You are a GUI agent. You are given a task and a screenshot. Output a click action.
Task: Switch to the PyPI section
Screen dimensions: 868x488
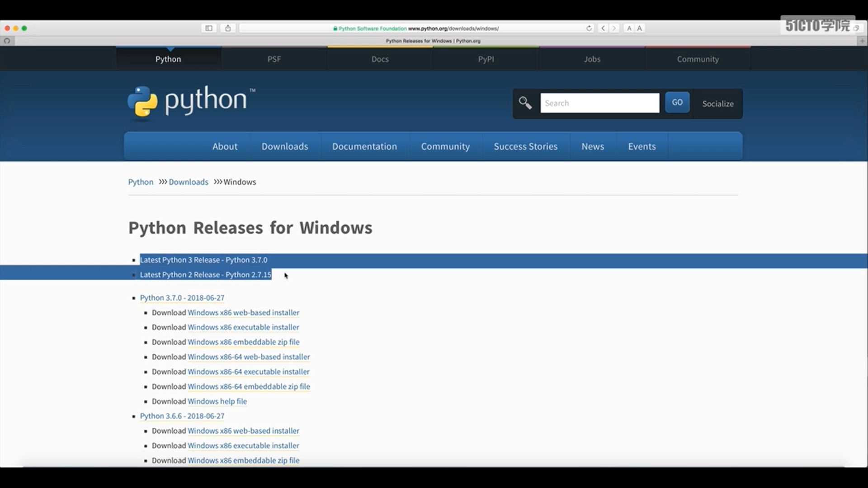[x=486, y=59]
